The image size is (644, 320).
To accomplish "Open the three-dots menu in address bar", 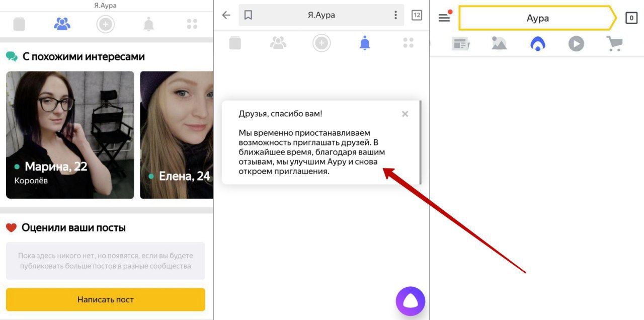I will 396,15.
